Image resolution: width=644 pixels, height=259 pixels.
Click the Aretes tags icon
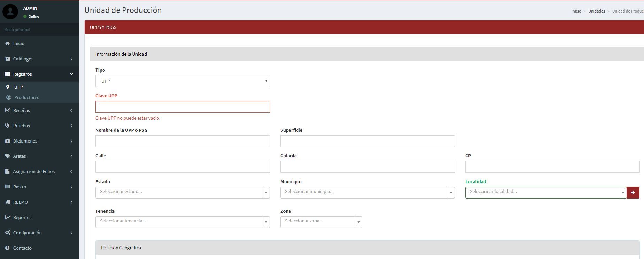click(8, 156)
